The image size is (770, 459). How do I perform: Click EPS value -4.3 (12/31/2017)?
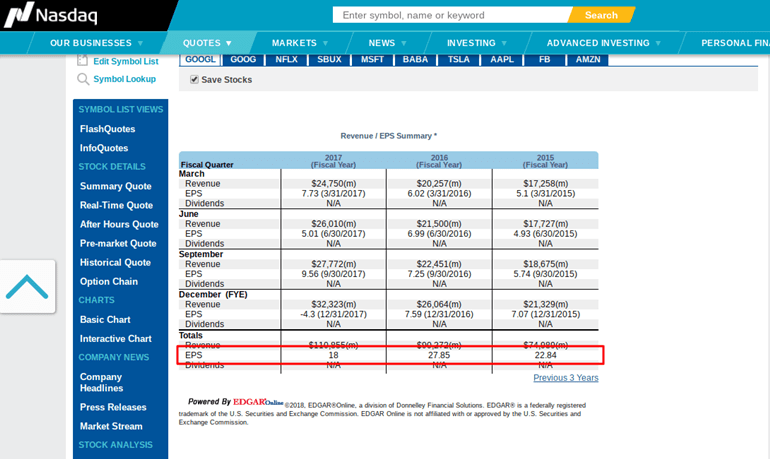point(333,314)
